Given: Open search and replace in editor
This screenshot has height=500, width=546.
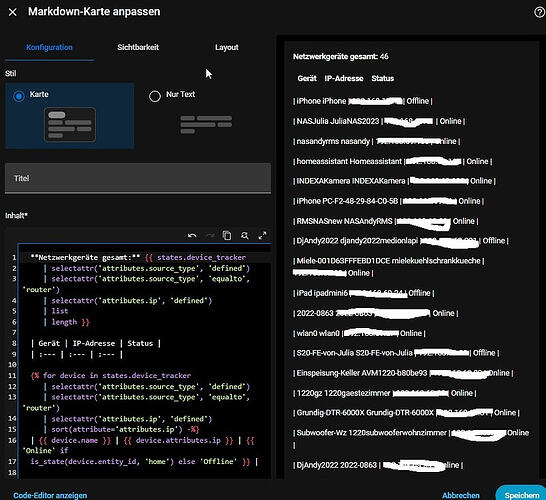Looking at the screenshot, I should click(245, 236).
